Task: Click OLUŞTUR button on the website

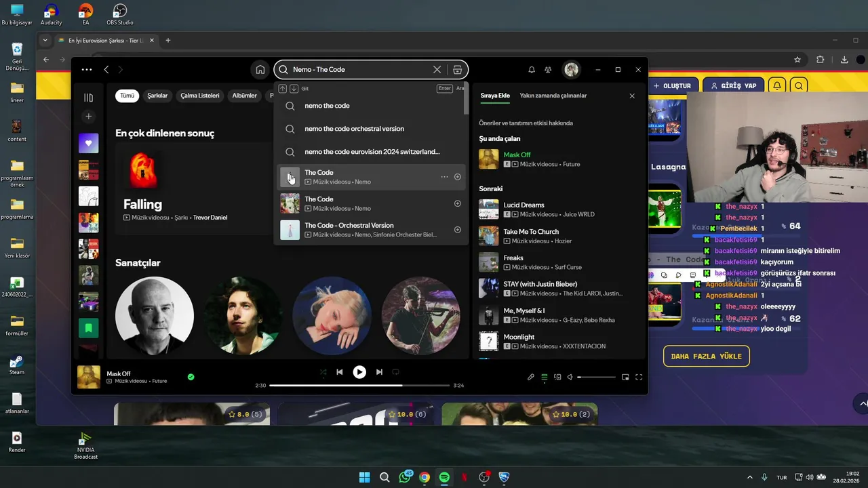Action: click(672, 86)
